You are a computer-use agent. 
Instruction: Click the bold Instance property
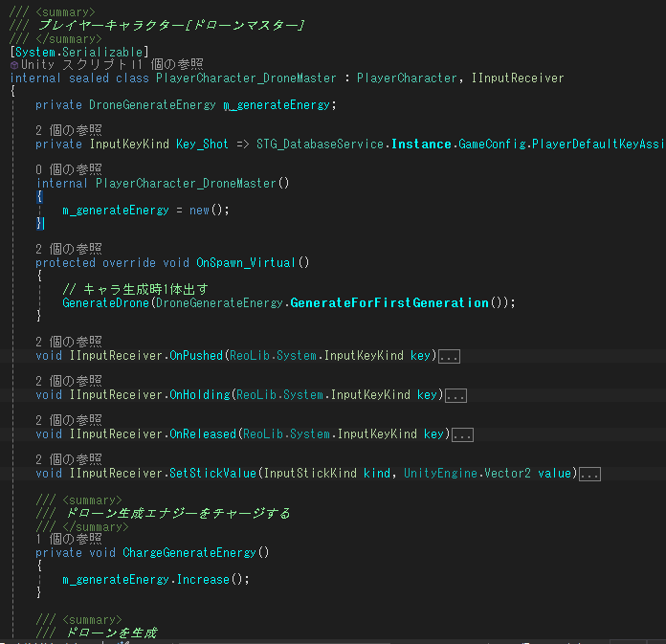pos(421,144)
